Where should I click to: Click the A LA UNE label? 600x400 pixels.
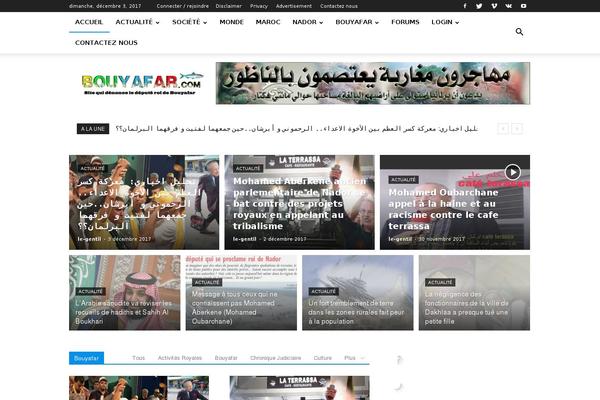coord(93,129)
